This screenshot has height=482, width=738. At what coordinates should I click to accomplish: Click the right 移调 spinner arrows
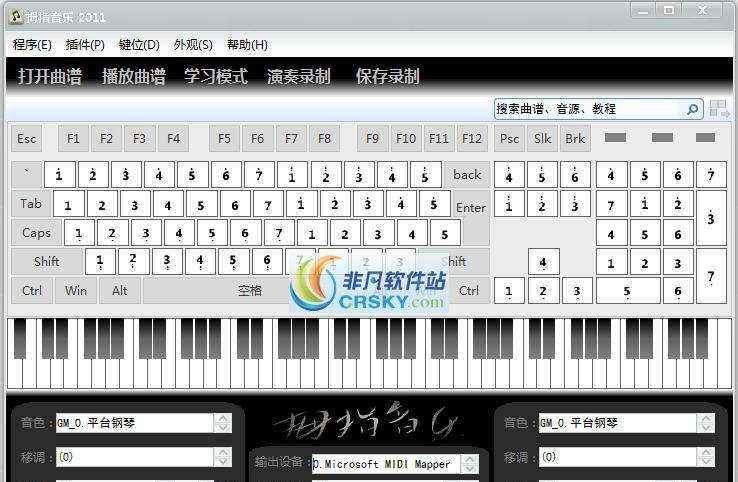706,457
